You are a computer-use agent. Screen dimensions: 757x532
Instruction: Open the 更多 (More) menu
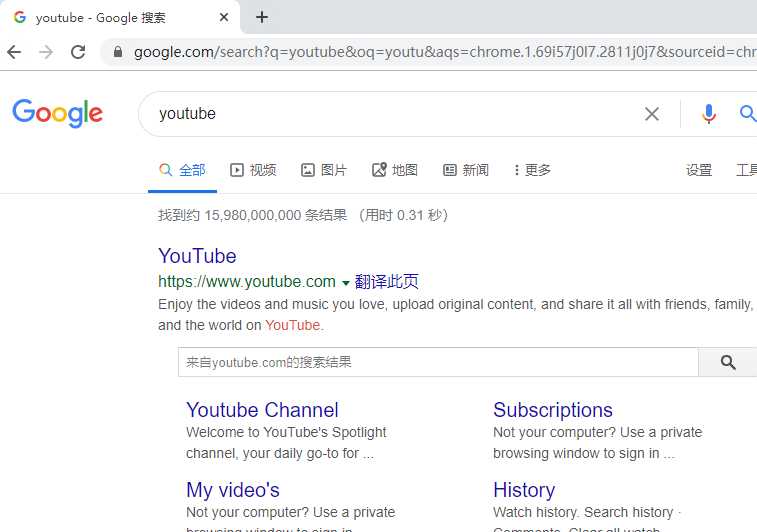click(x=533, y=170)
